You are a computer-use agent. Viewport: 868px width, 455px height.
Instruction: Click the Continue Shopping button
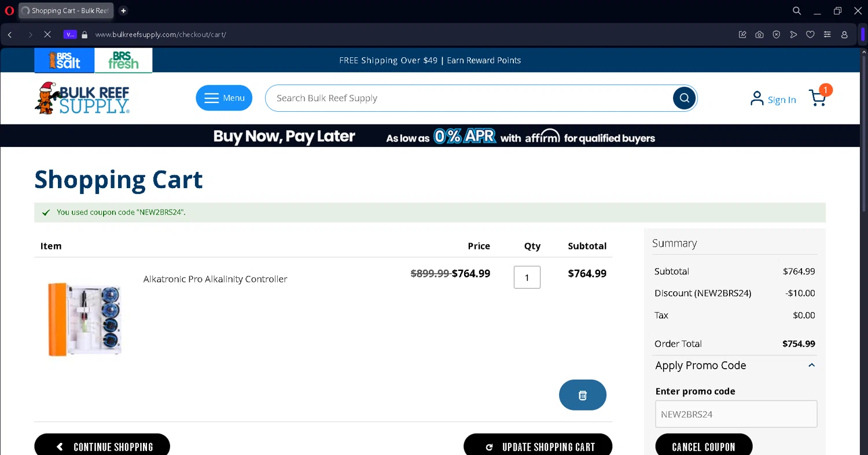[x=102, y=446]
